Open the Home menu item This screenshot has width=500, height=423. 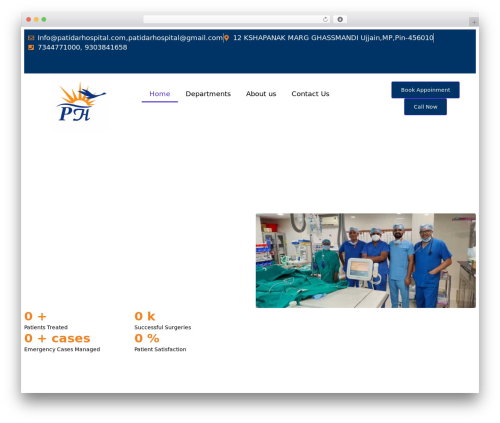tap(160, 94)
